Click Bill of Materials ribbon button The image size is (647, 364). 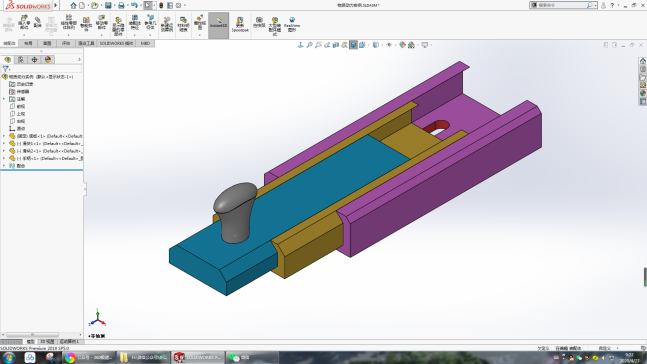183,25
